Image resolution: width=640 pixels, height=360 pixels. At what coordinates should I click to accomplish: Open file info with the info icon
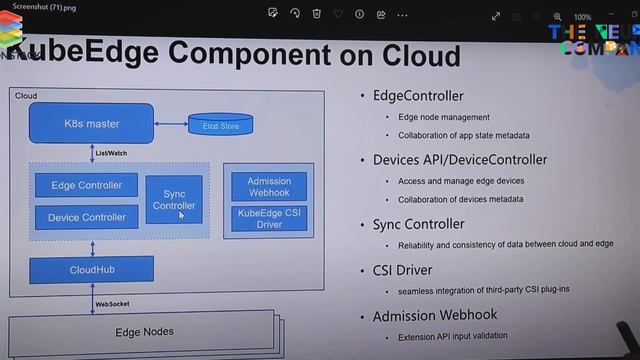click(x=359, y=14)
